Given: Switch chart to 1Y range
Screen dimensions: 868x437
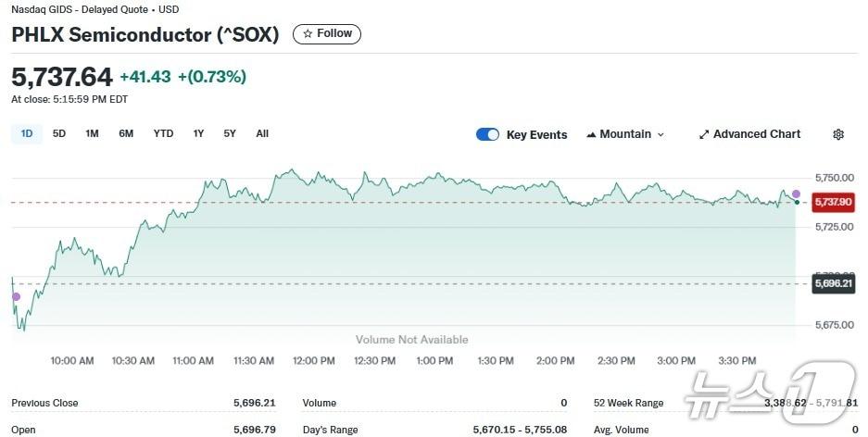Looking at the screenshot, I should point(198,133).
